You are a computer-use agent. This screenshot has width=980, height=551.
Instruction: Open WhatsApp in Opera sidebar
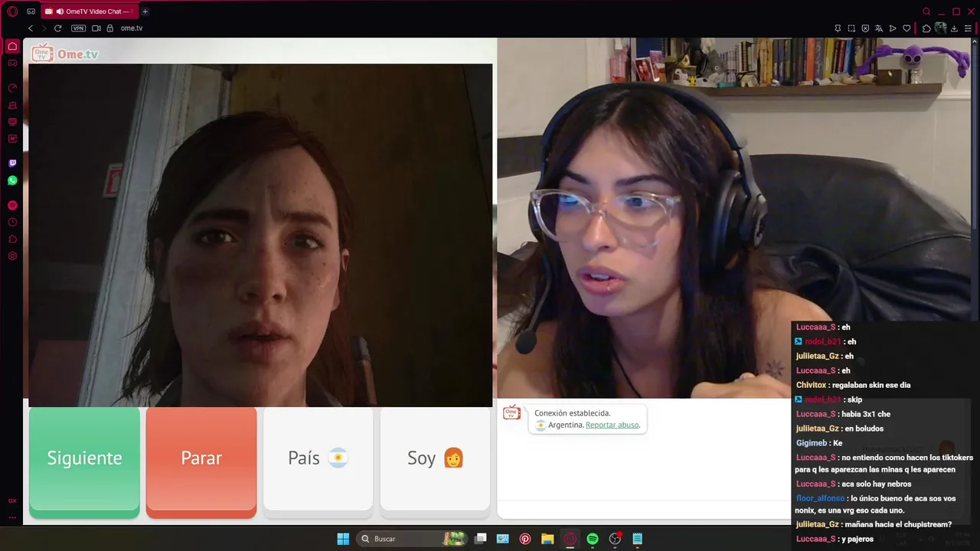pyautogui.click(x=12, y=181)
